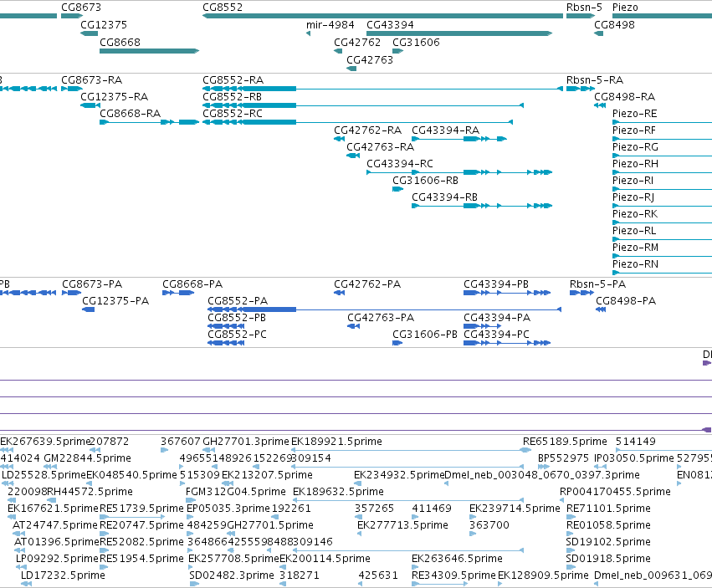Click protein label CG12375-PA

point(115,301)
